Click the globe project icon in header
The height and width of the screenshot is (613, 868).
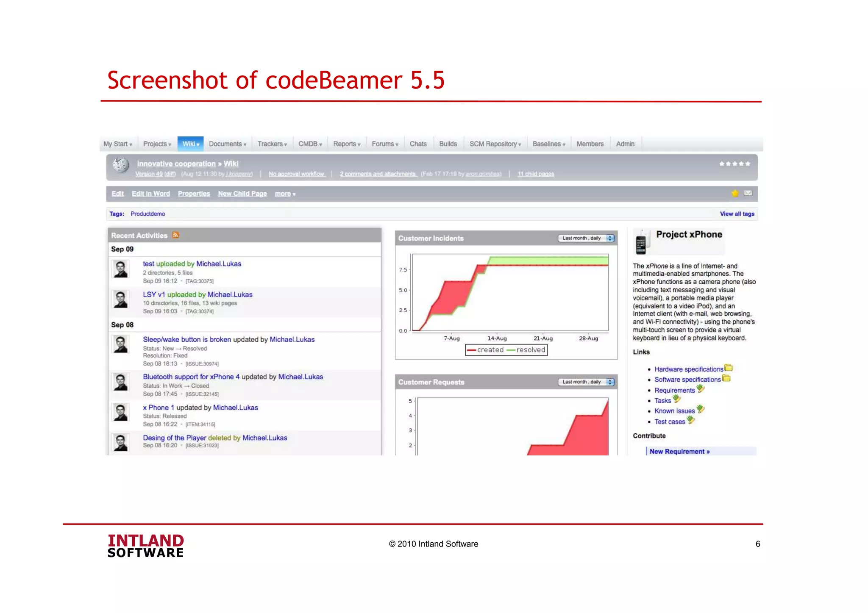click(121, 165)
